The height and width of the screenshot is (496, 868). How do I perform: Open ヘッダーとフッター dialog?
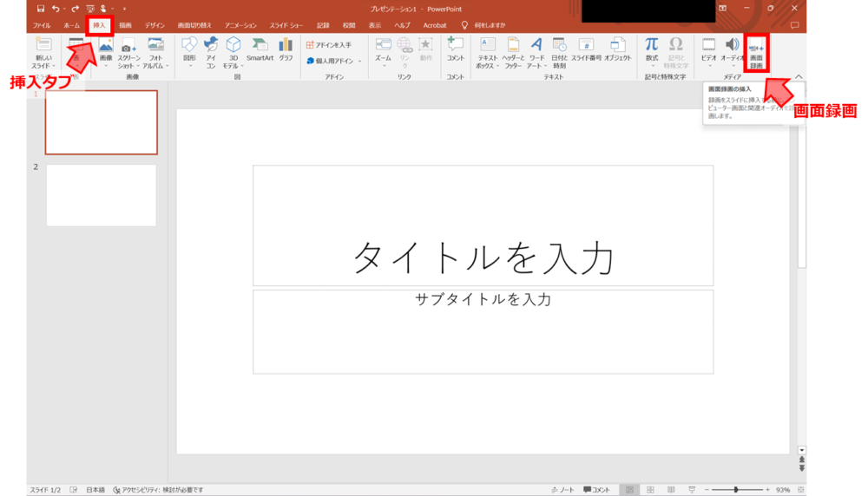point(513,53)
